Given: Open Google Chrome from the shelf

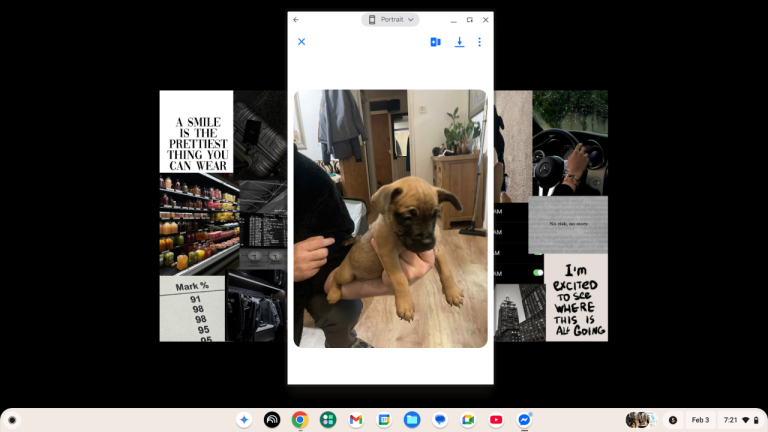Looking at the screenshot, I should [x=299, y=420].
